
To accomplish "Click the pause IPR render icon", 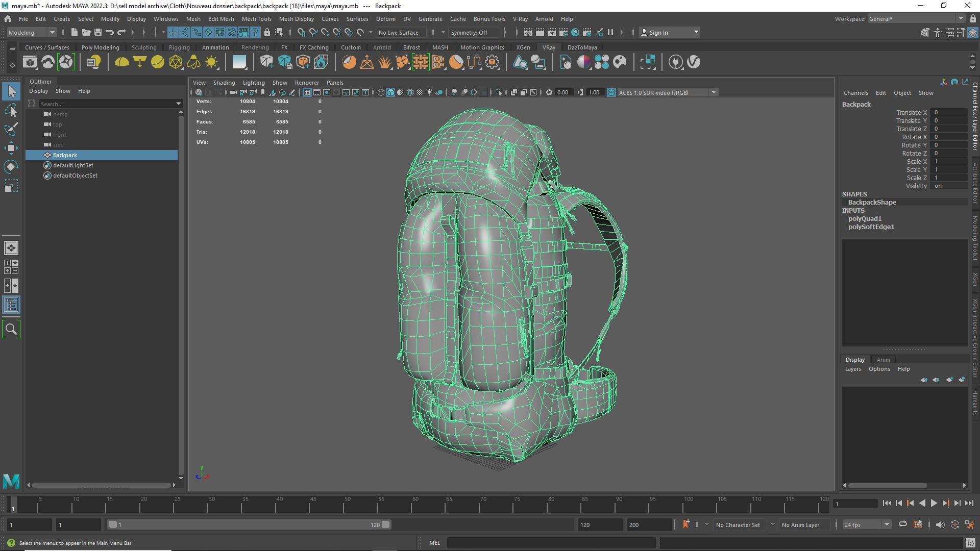I will (610, 32).
